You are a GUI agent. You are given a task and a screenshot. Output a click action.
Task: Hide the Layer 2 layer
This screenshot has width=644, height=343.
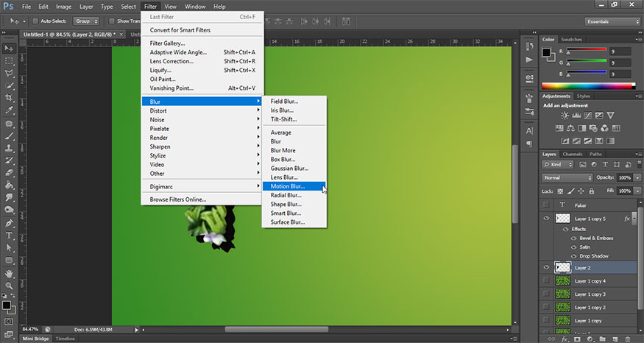coord(545,268)
